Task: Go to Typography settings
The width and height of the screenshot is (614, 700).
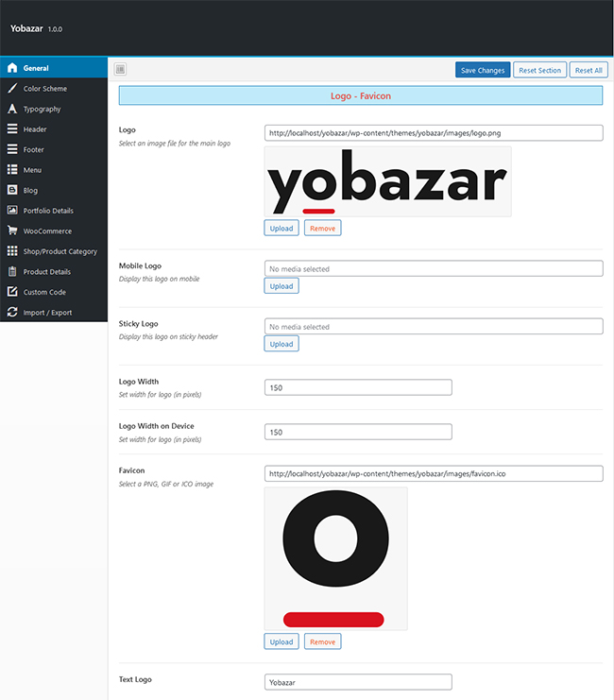Action: click(54, 109)
